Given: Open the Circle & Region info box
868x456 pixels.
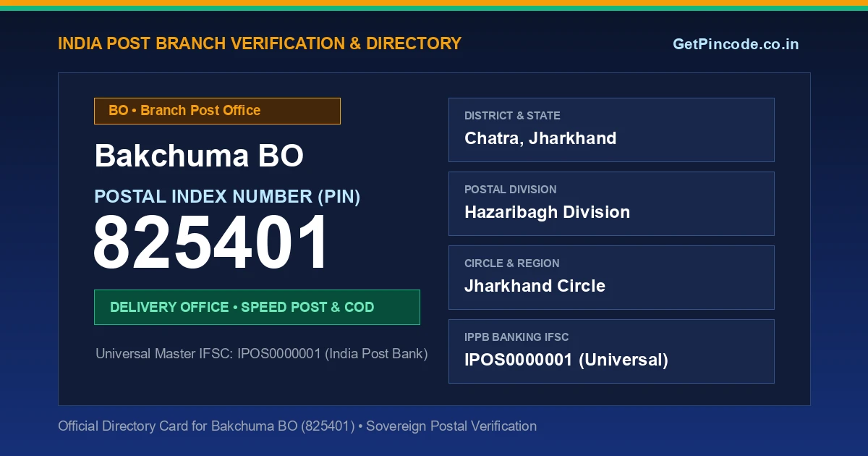Looking at the screenshot, I should (611, 277).
